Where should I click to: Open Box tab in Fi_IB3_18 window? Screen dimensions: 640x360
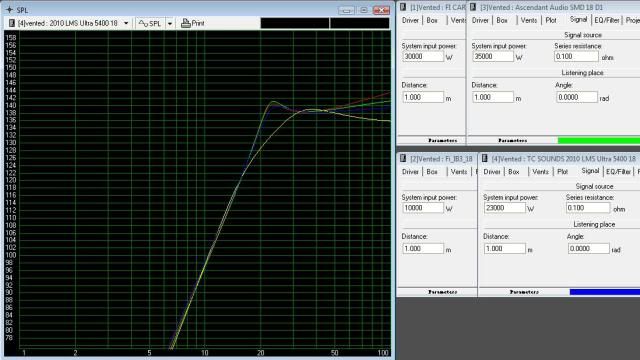[432, 172]
